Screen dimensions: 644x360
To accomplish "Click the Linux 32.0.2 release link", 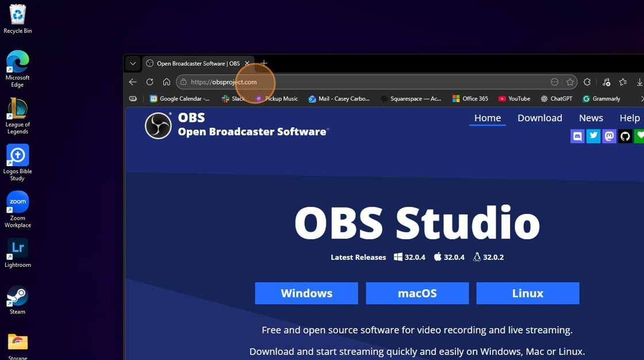I will coord(488,257).
